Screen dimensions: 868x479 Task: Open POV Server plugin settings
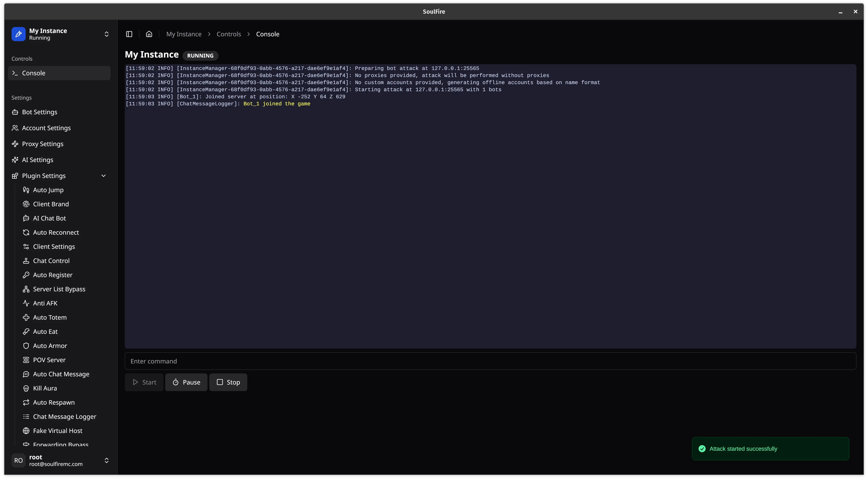click(49, 360)
